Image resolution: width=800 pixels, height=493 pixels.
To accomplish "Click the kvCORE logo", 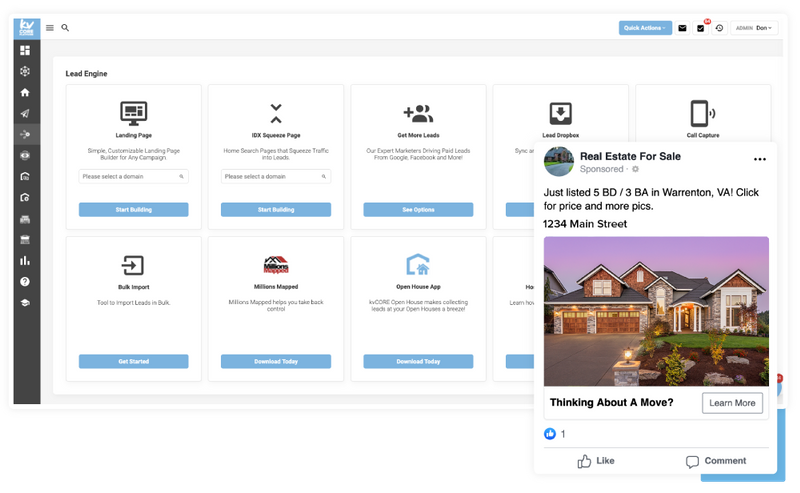I will (27, 29).
